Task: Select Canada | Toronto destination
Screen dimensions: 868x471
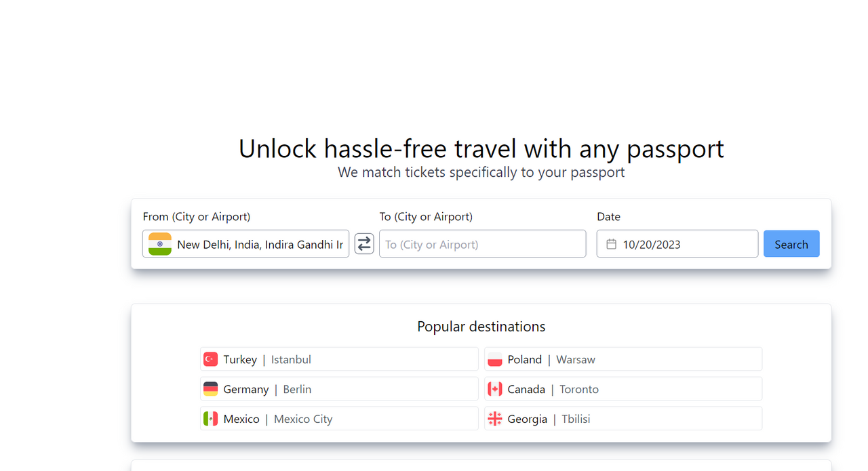Action: [x=623, y=389]
